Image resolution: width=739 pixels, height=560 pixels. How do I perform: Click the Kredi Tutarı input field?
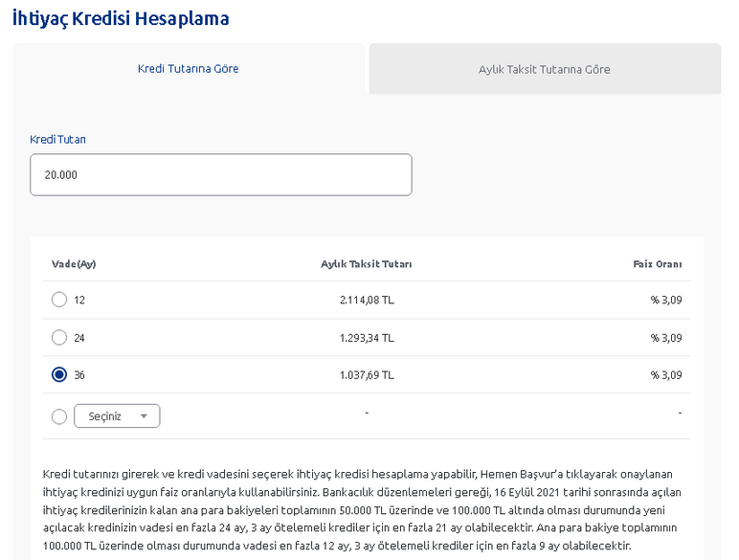pyautogui.click(x=221, y=175)
